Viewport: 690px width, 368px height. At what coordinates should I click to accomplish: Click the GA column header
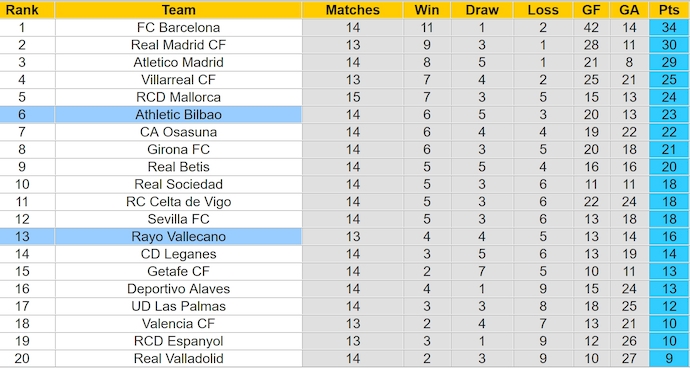tap(629, 10)
